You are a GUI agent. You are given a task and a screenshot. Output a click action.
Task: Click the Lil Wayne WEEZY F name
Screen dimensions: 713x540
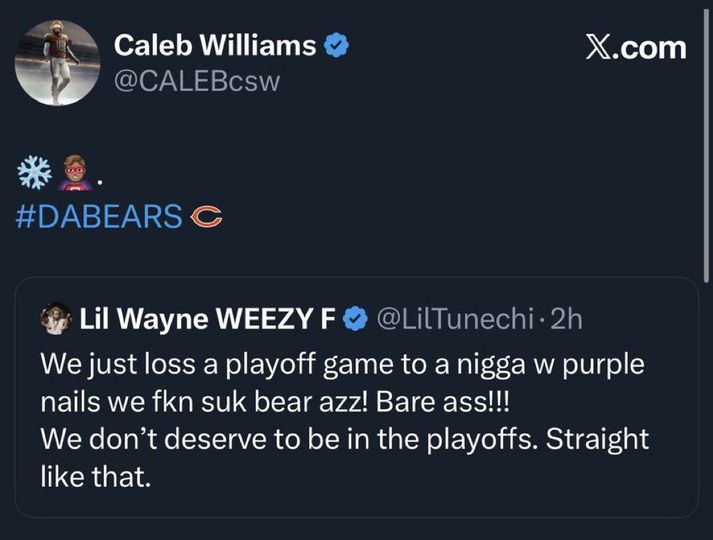[207, 319]
